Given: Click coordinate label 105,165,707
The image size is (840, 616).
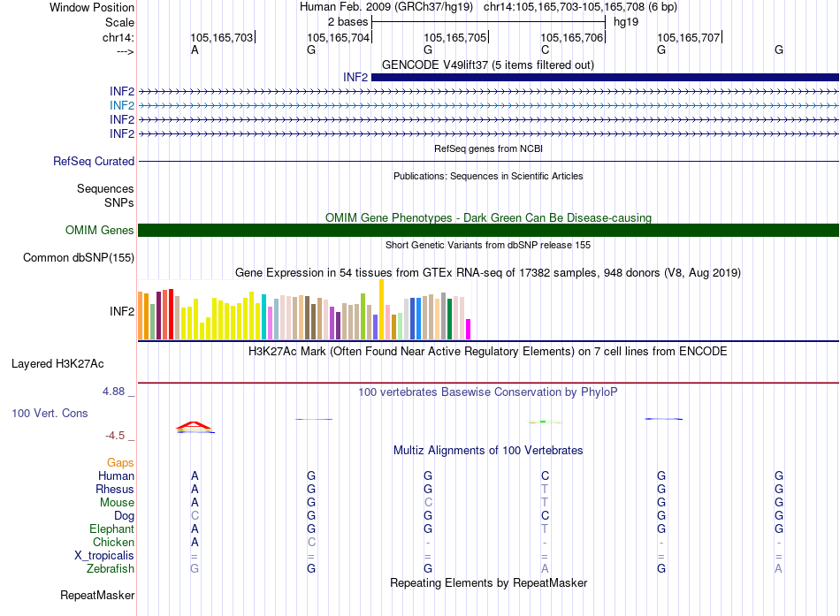Looking at the screenshot, I should [689, 37].
